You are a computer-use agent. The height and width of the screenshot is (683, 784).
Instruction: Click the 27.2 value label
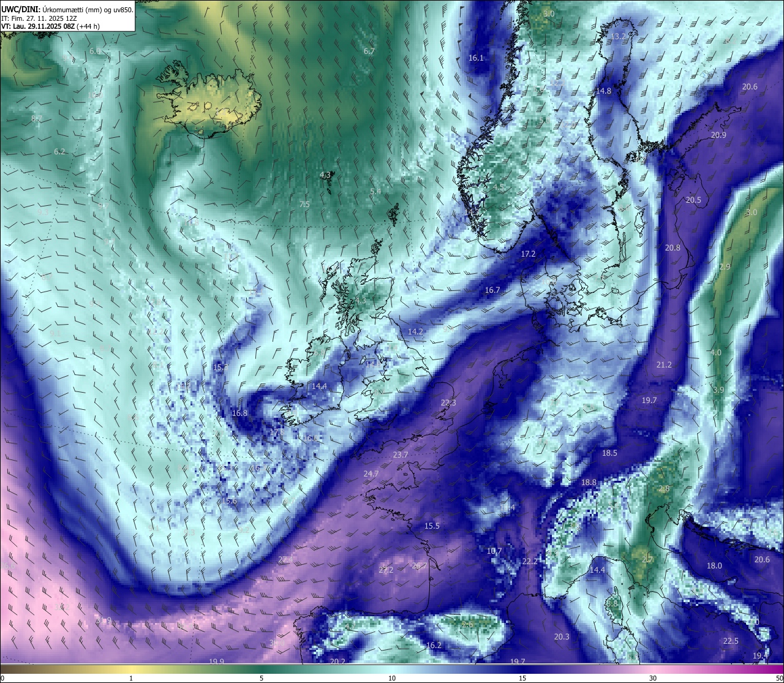tap(386, 570)
